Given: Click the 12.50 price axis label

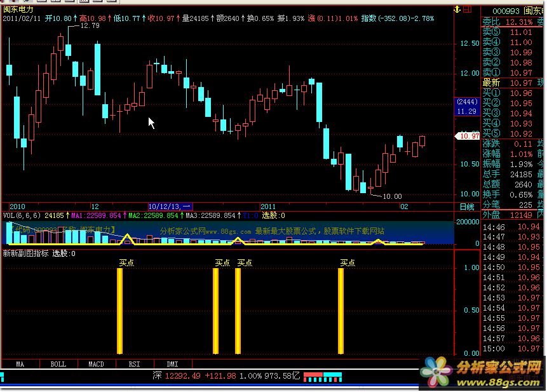Looking at the screenshot, I should point(469,43).
